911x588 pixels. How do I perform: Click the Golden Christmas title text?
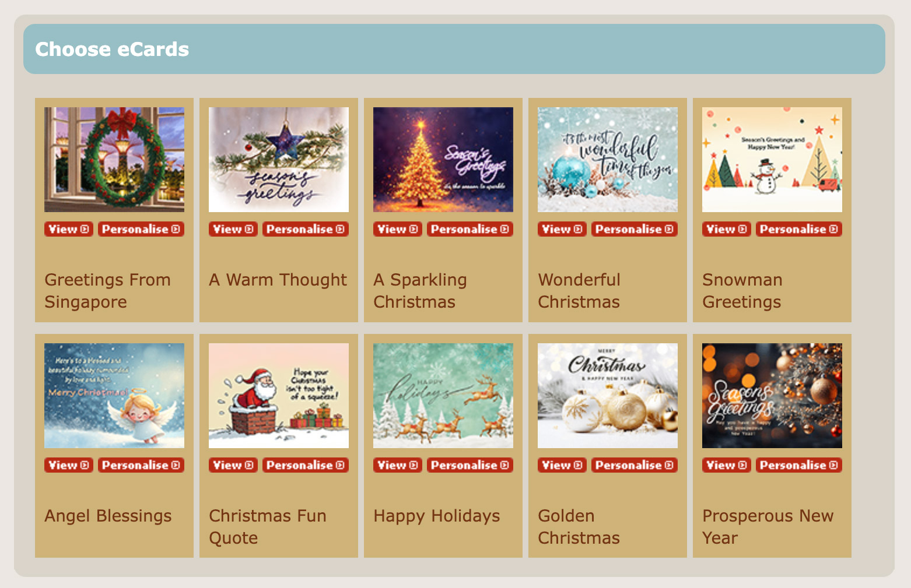coord(579,527)
